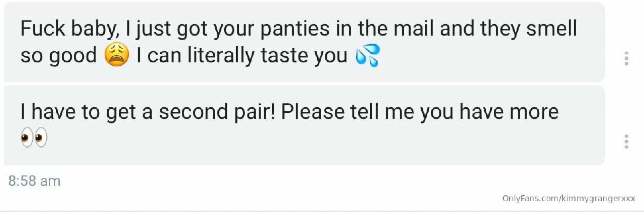Select the first chat message bubble
Screen dimensions: 644x212
(x=304, y=42)
